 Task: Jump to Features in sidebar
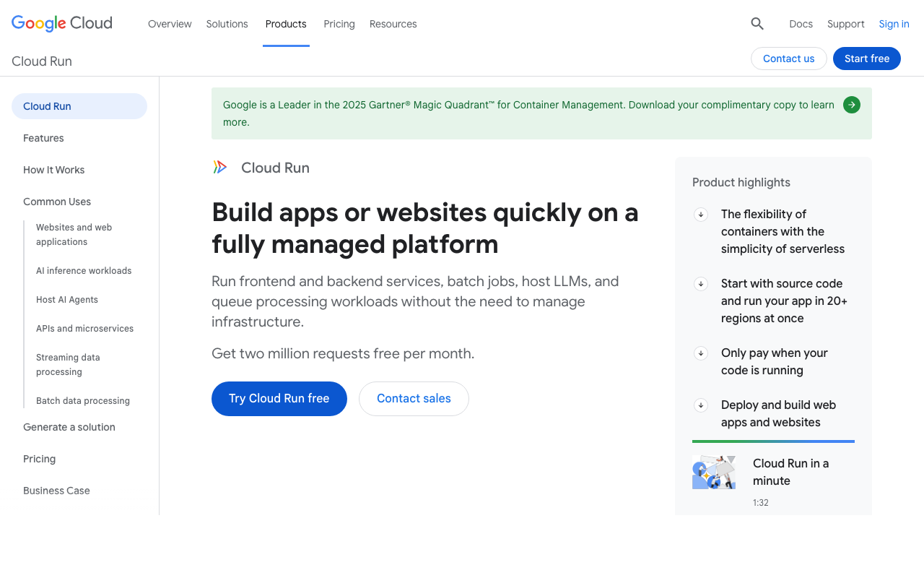click(x=43, y=138)
